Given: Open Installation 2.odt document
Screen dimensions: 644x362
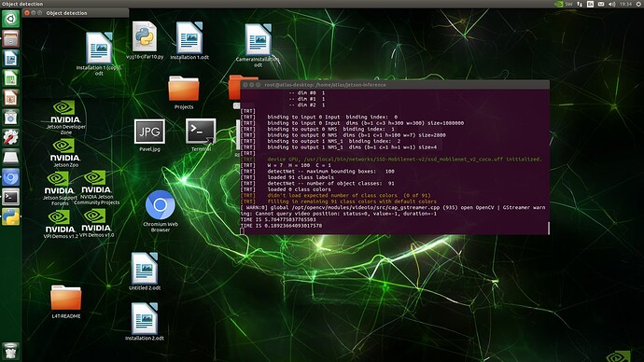Looking at the screenshot, I should [x=145, y=322].
